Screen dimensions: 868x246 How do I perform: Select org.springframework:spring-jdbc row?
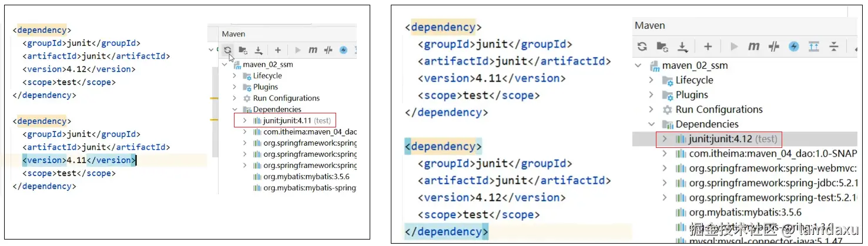[745, 183]
